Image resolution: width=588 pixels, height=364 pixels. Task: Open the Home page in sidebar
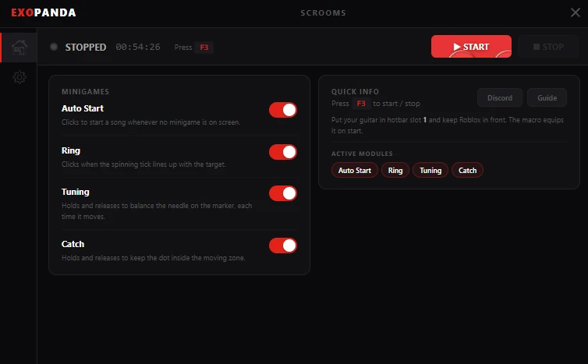tap(19, 48)
